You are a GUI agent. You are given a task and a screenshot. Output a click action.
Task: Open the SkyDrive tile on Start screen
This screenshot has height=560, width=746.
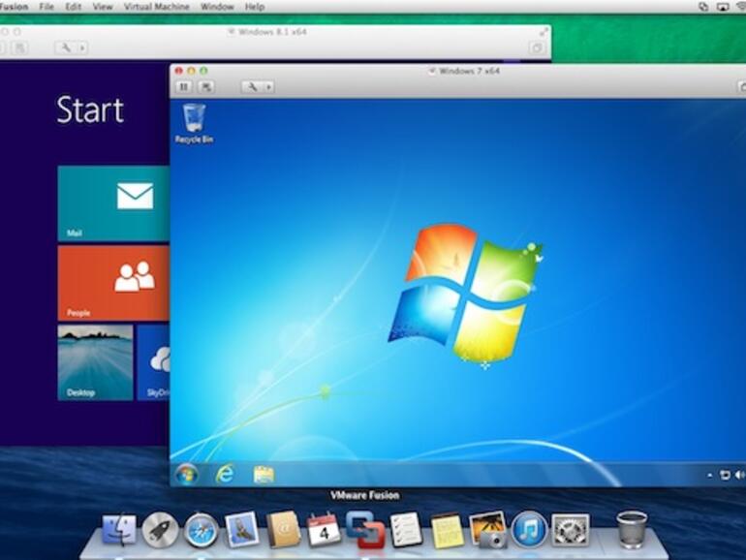pyautogui.click(x=154, y=362)
